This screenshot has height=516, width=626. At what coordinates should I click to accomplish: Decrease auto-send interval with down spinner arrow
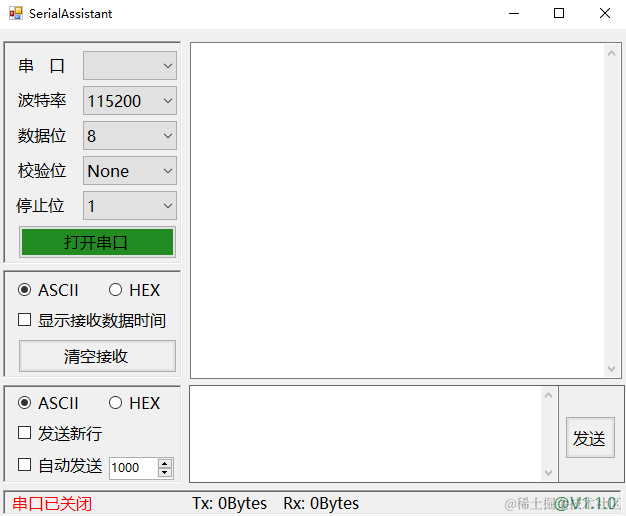[165, 473]
